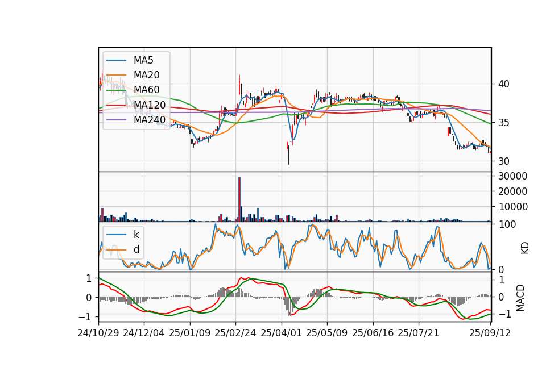This screenshot has width=546, height=392.
Task: Click the MA240 legend label
Action: (150, 120)
